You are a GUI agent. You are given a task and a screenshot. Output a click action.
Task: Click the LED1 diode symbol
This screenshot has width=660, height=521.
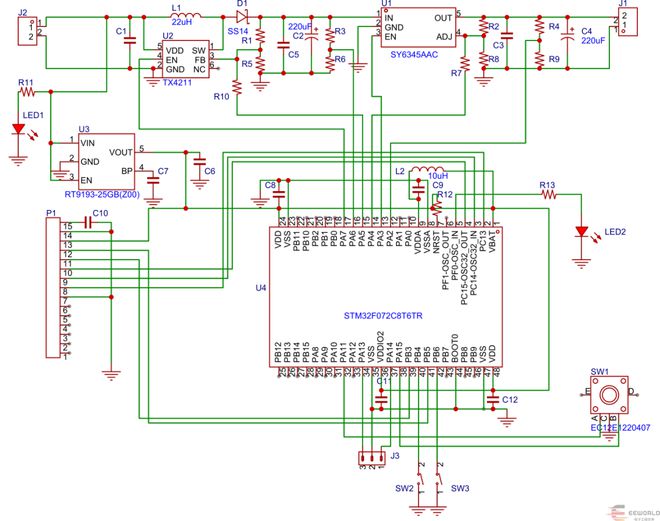19,129
